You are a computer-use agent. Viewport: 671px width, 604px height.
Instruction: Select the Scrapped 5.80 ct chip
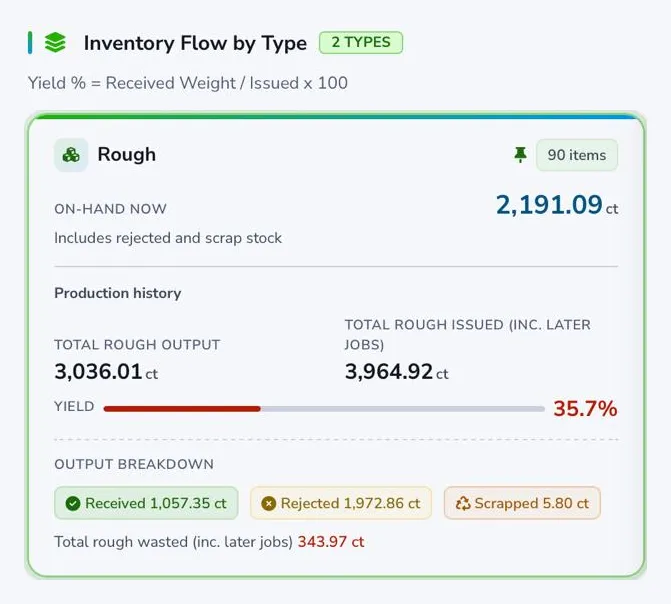click(x=522, y=503)
